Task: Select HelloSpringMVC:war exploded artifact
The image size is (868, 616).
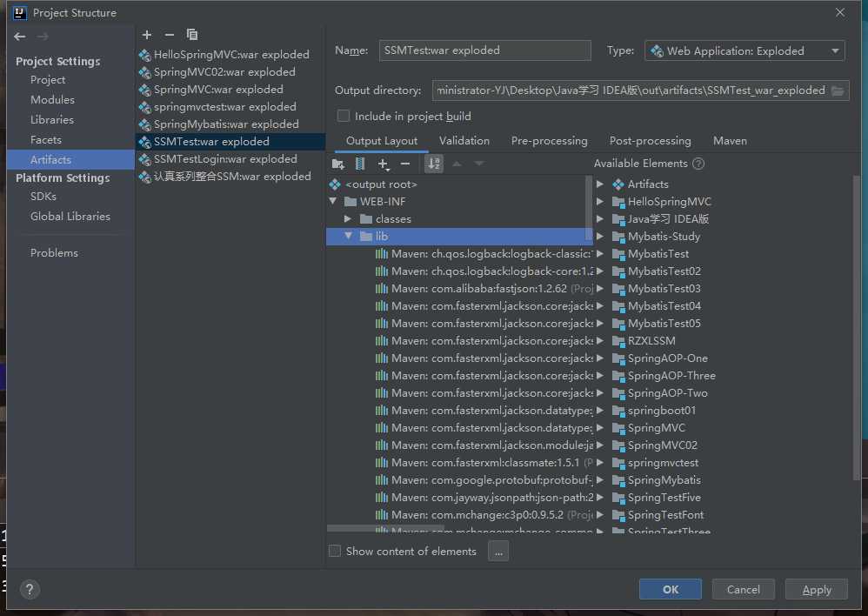Action: click(230, 55)
